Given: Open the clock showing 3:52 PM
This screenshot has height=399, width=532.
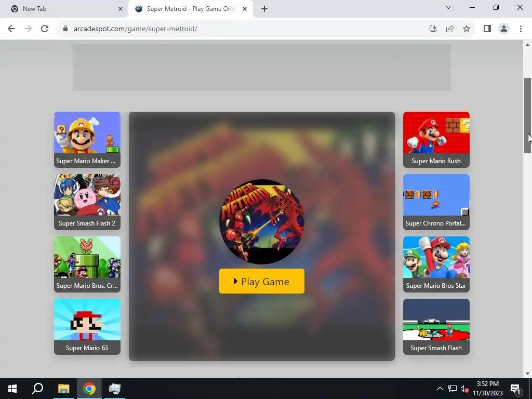Looking at the screenshot, I should coord(487,389).
